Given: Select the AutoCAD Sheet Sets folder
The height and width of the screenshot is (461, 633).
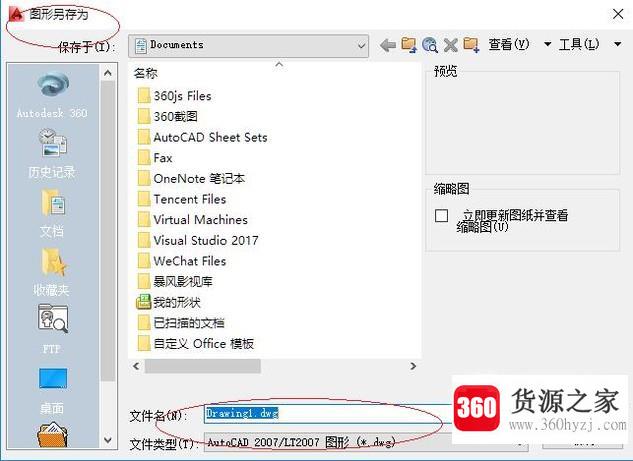Looking at the screenshot, I should click(203, 137).
